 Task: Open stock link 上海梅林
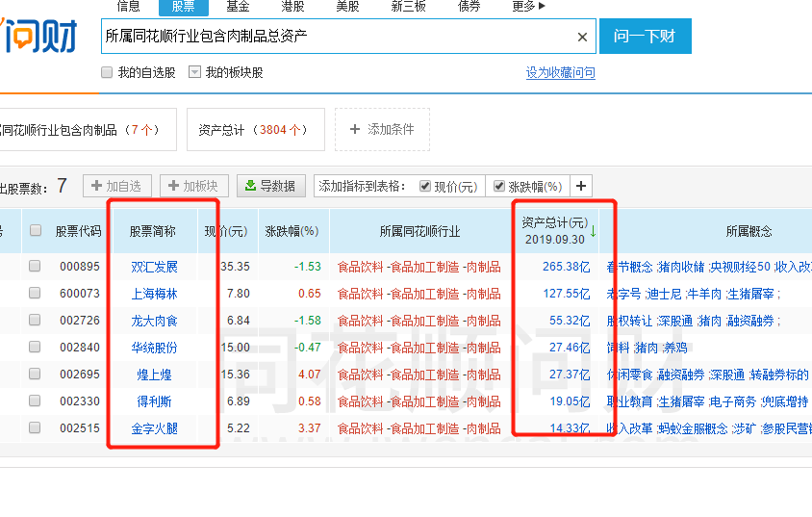[154, 294]
